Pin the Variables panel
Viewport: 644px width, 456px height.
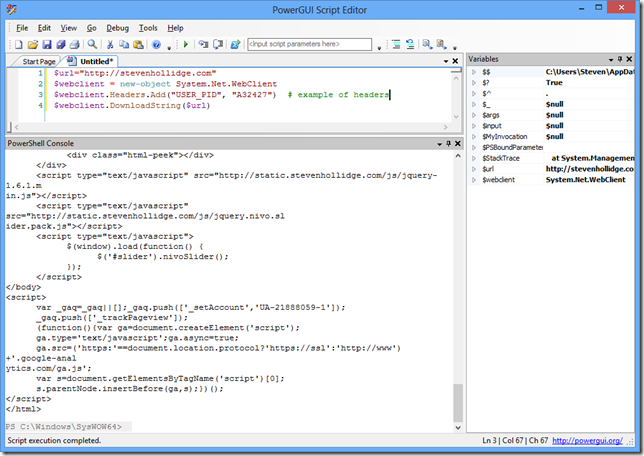point(620,59)
